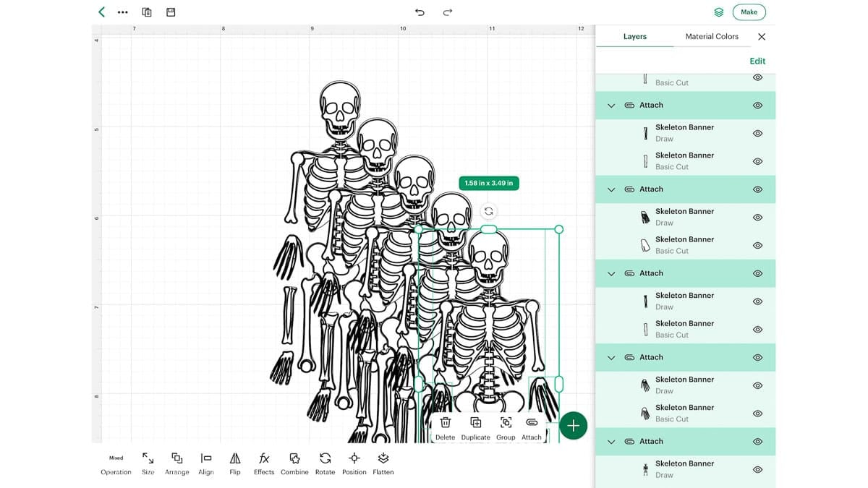Switch to the Layers tab
The image size is (868, 488).
634,36
